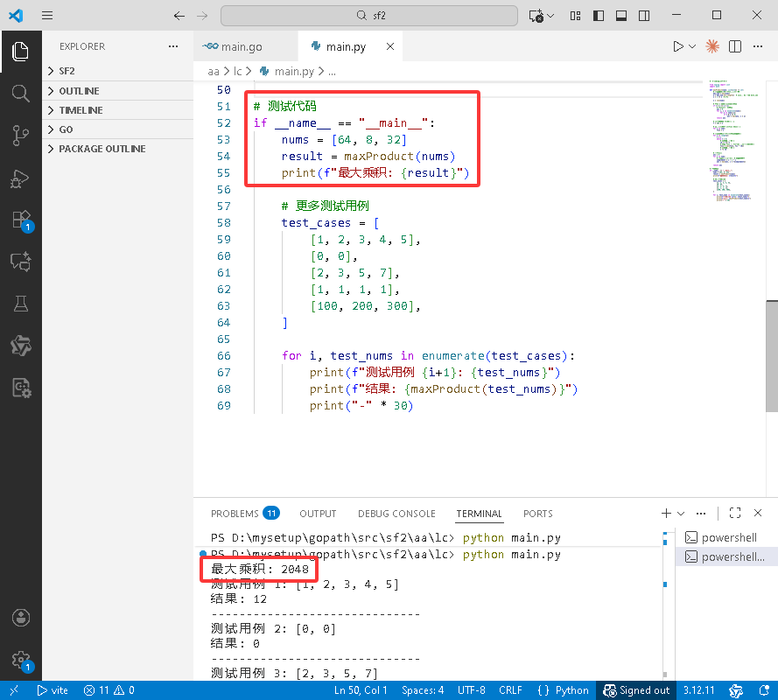Maximize the terminal panel size
This screenshot has width=778, height=700.
click(735, 513)
